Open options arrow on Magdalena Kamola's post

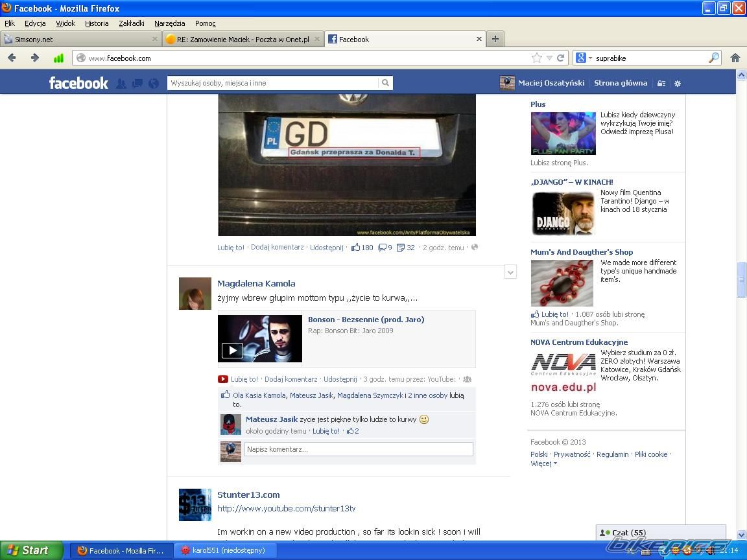(510, 273)
